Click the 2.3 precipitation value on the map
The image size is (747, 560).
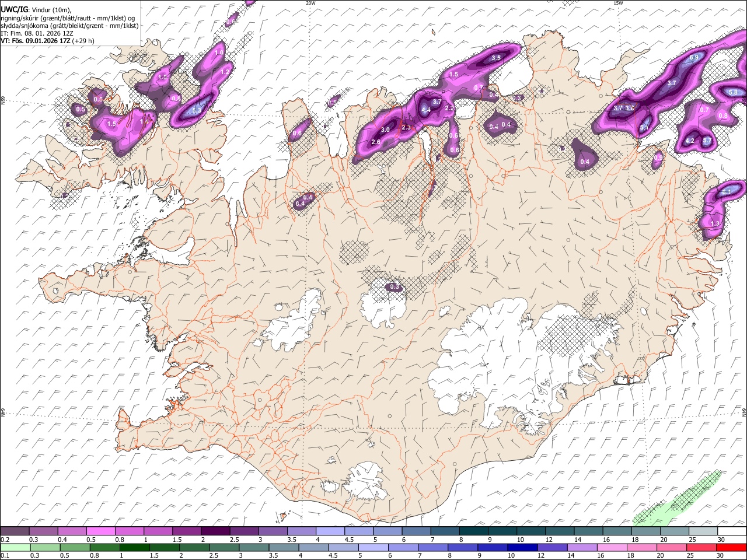(x=406, y=127)
